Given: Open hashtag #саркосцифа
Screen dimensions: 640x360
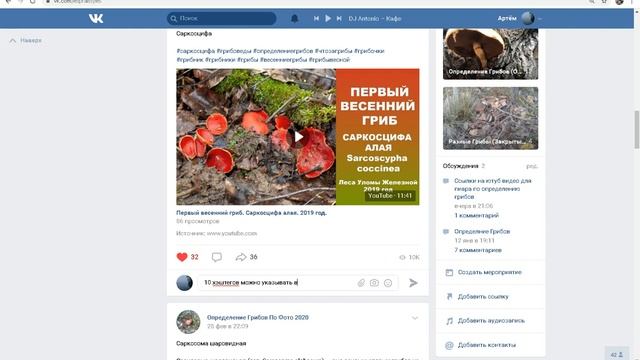Looking at the screenshot, I should coord(196,51).
